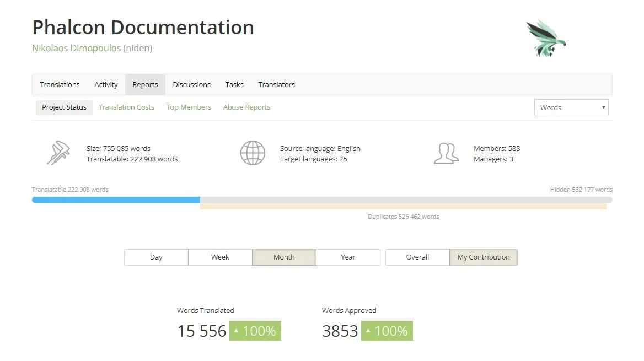
Task: Click the gray hidden words bar section
Action: click(406, 200)
